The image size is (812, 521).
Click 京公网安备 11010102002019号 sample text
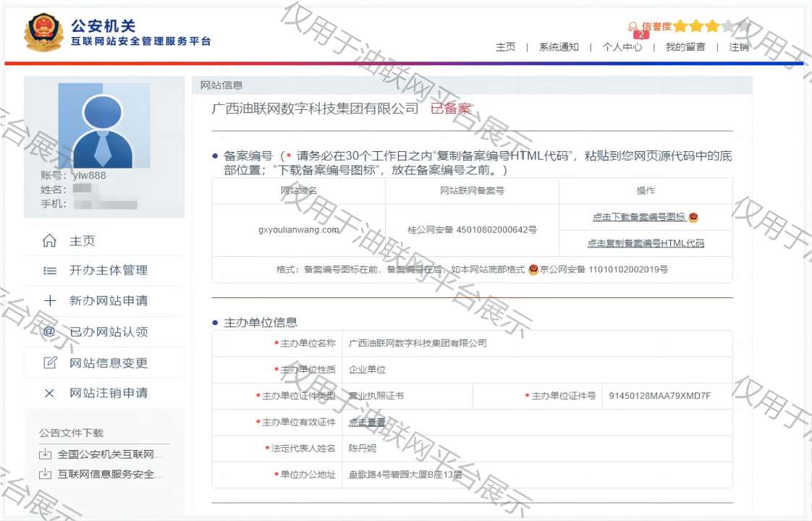pos(604,269)
